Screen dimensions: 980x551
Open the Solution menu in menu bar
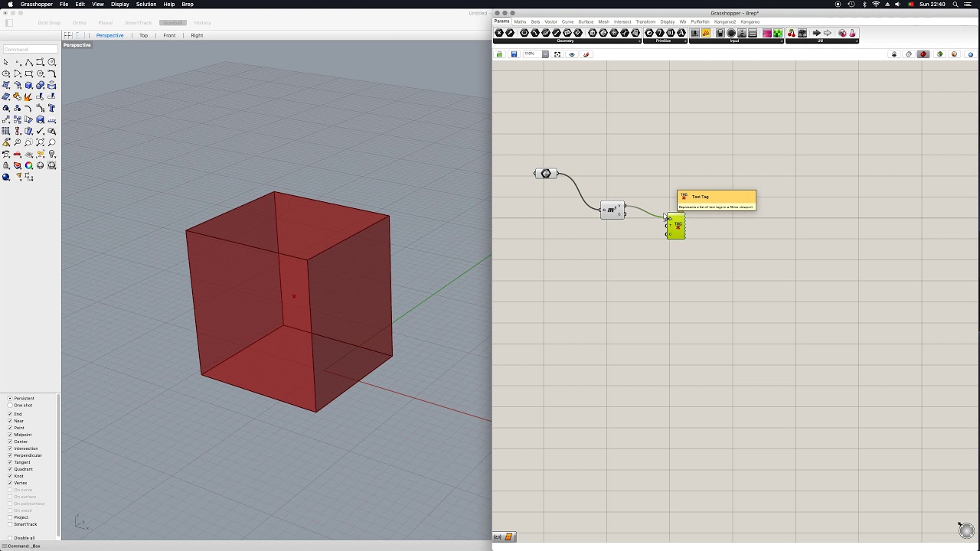click(146, 5)
